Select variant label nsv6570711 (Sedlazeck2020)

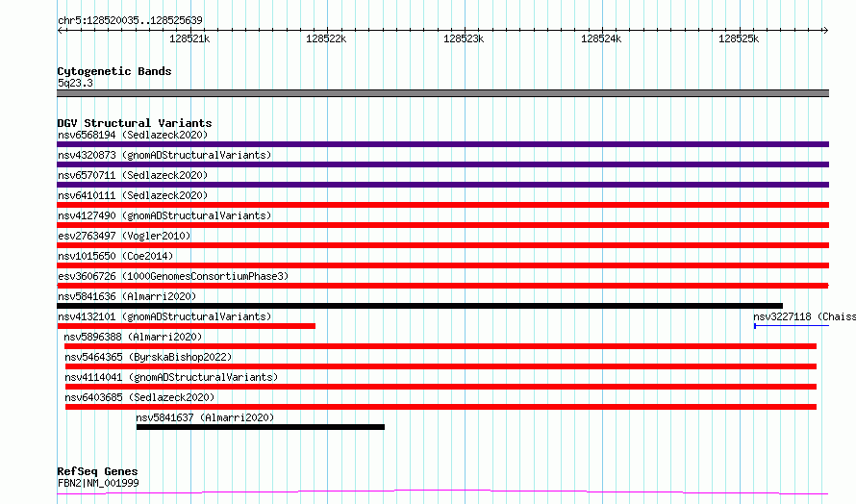(133, 175)
